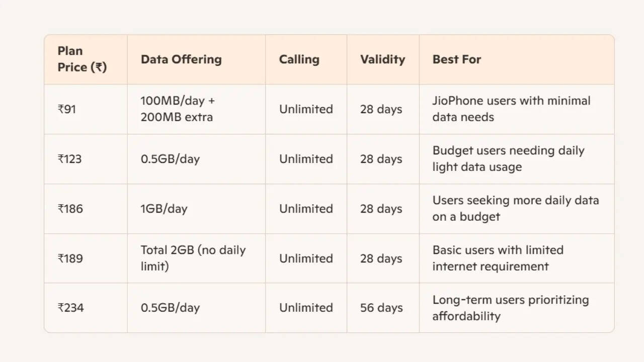Image resolution: width=644 pixels, height=362 pixels.
Task: Click "Users seeking more daily data on a budget"
Action: pyautogui.click(x=516, y=209)
